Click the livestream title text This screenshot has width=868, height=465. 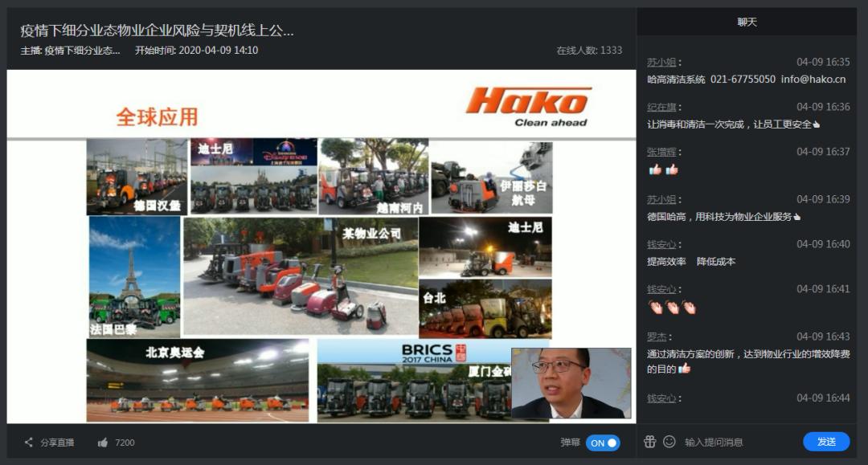(157, 30)
